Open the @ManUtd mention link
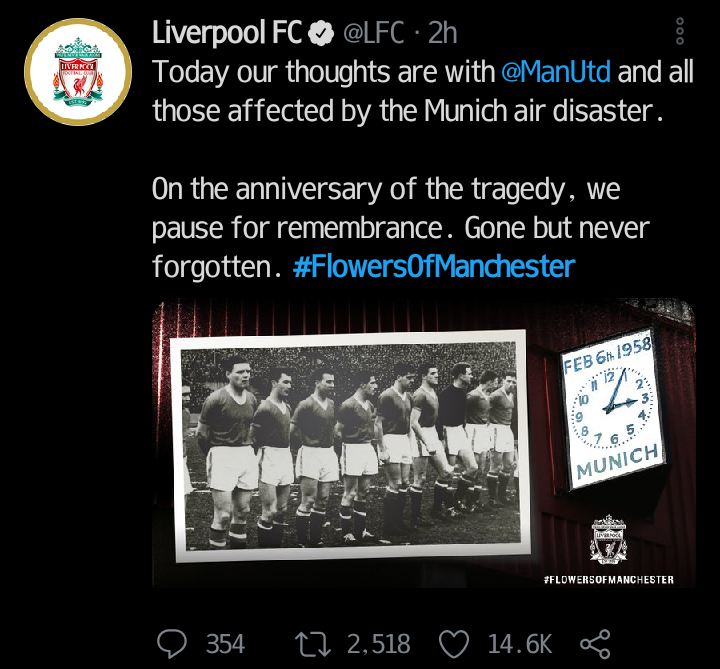Image resolution: width=720 pixels, height=669 pixels. coord(556,72)
